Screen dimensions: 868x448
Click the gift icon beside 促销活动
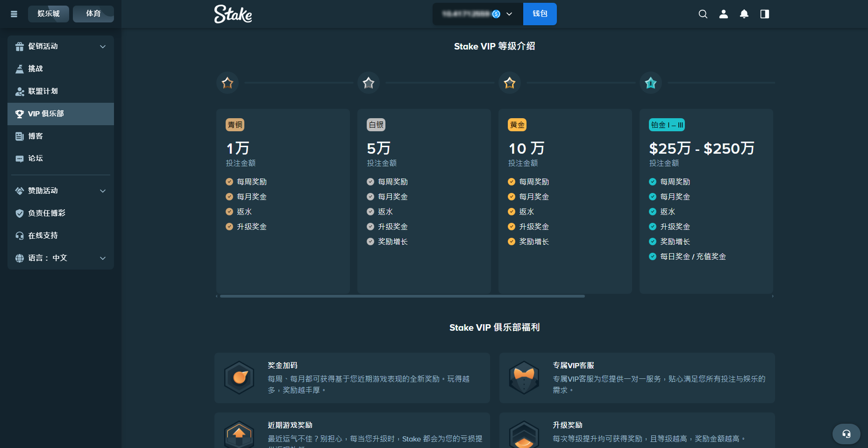click(x=20, y=46)
